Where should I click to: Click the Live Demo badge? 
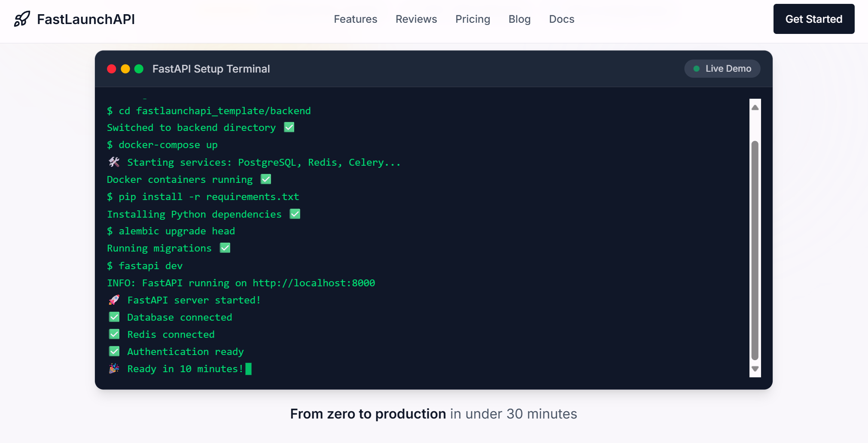[x=722, y=69]
